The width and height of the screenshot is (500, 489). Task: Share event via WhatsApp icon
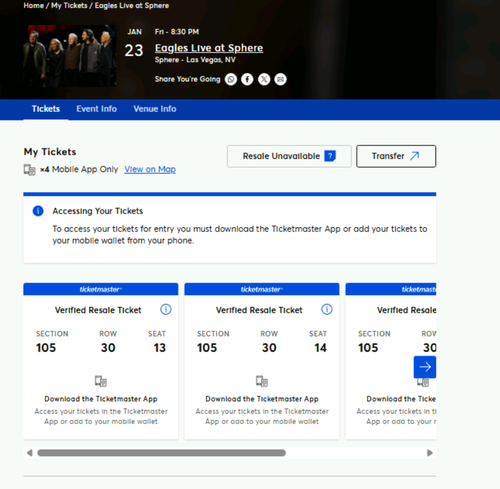231,79
